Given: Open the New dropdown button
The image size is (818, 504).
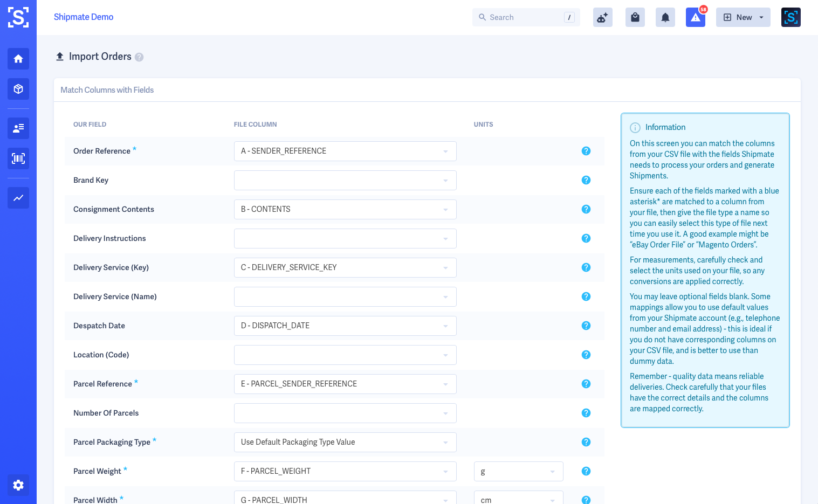Looking at the screenshot, I should 743,17.
